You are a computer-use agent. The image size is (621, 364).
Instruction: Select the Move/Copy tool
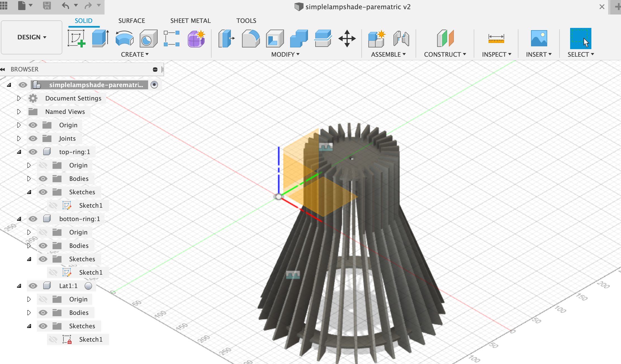pyautogui.click(x=347, y=38)
